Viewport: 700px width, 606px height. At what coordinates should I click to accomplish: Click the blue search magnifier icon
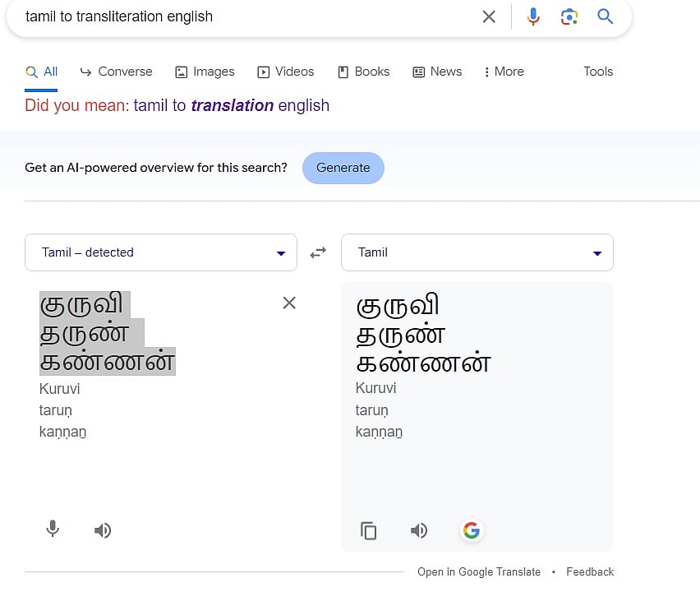click(x=606, y=16)
